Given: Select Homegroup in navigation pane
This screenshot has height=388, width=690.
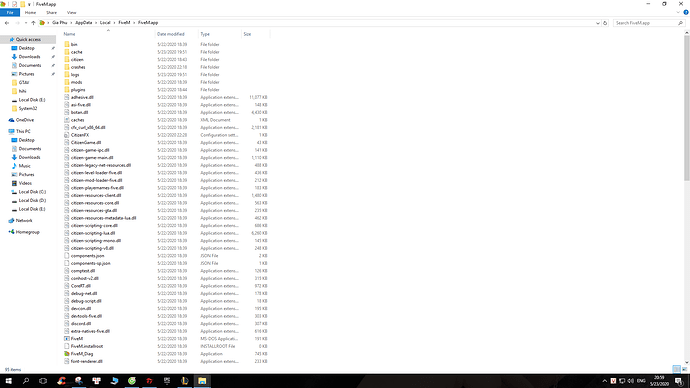Looking at the screenshot, I should click(x=27, y=232).
